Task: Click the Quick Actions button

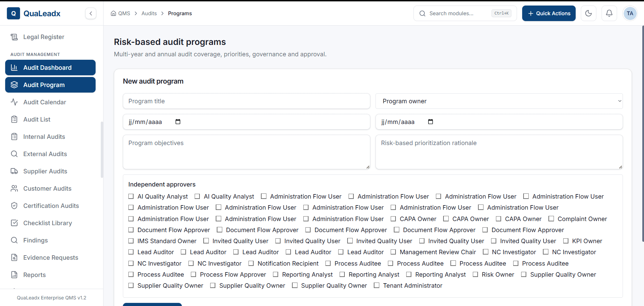Action: 549,13
